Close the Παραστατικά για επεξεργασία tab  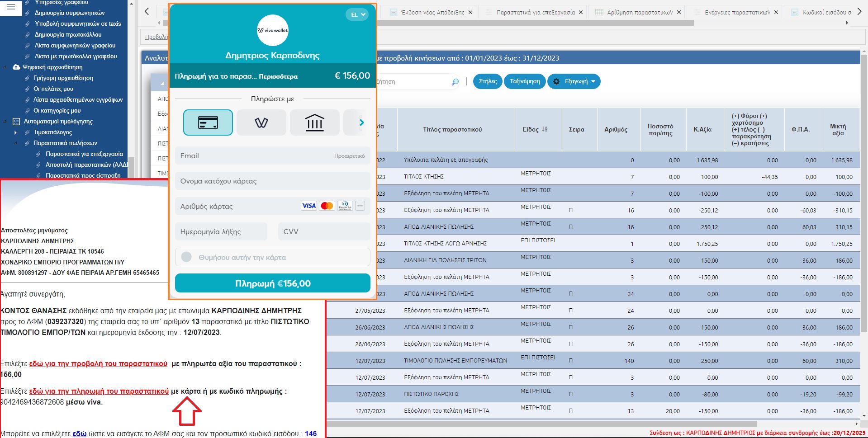click(581, 12)
